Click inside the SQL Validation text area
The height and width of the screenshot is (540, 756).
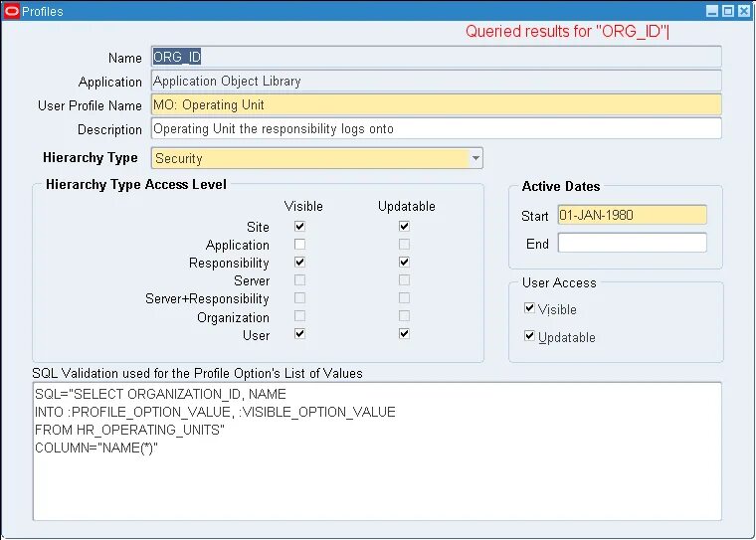377,451
